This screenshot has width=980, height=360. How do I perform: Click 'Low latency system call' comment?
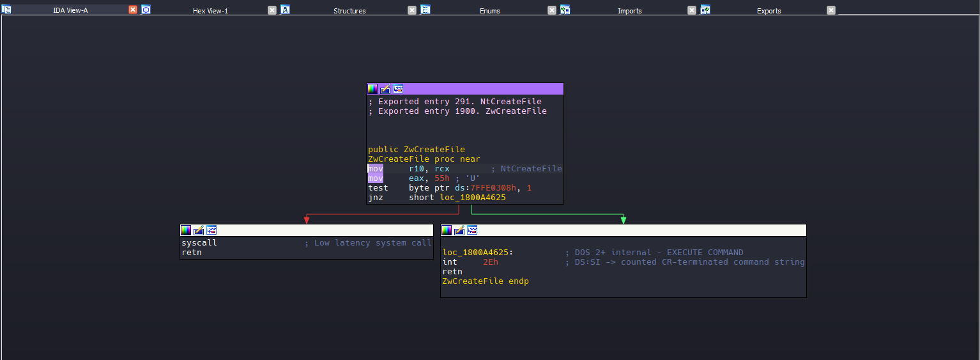(x=368, y=243)
